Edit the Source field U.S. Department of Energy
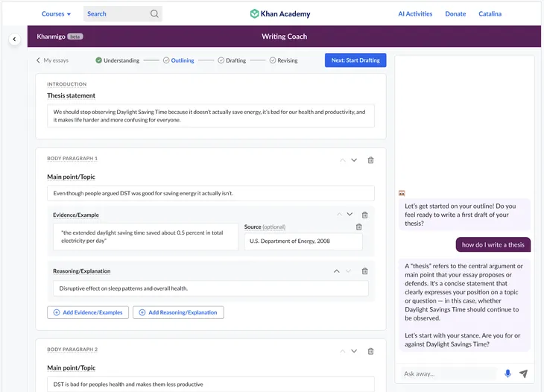 (x=303, y=241)
